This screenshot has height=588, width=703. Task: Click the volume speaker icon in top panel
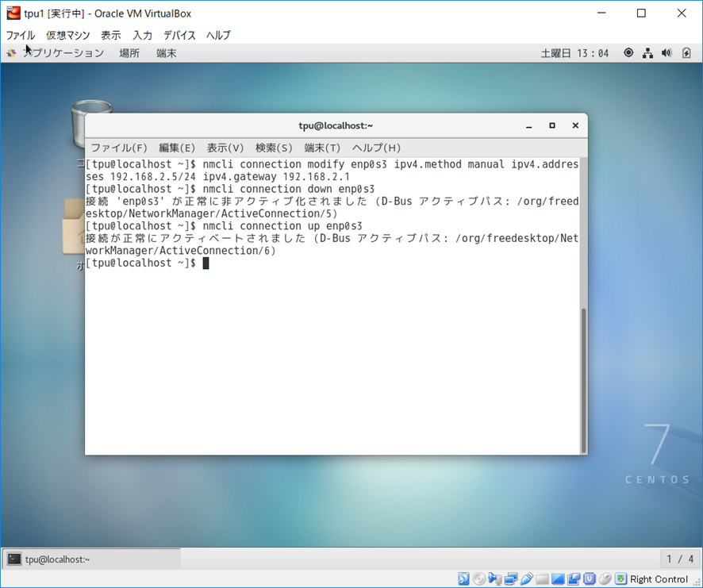tap(666, 53)
